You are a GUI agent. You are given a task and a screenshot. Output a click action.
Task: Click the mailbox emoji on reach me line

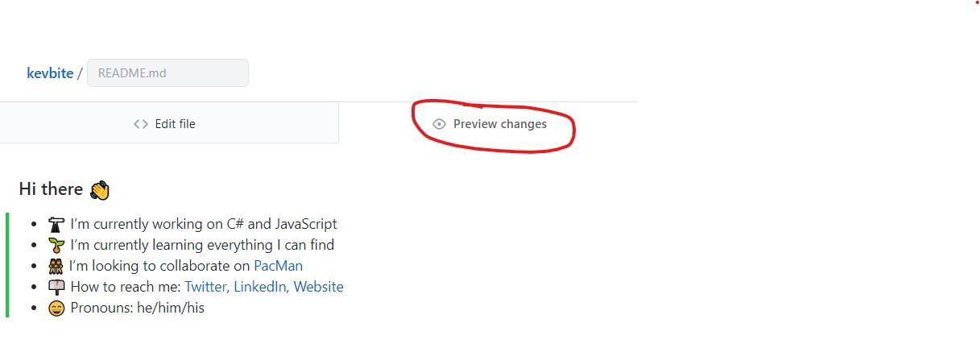point(56,287)
